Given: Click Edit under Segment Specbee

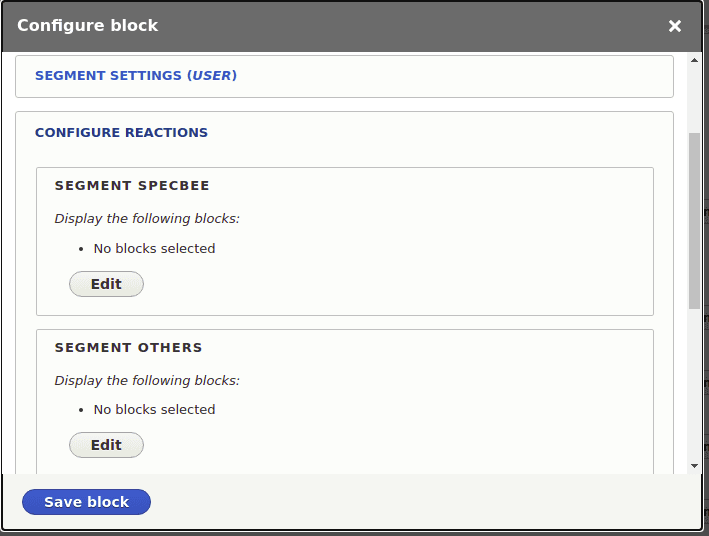Looking at the screenshot, I should (106, 284).
